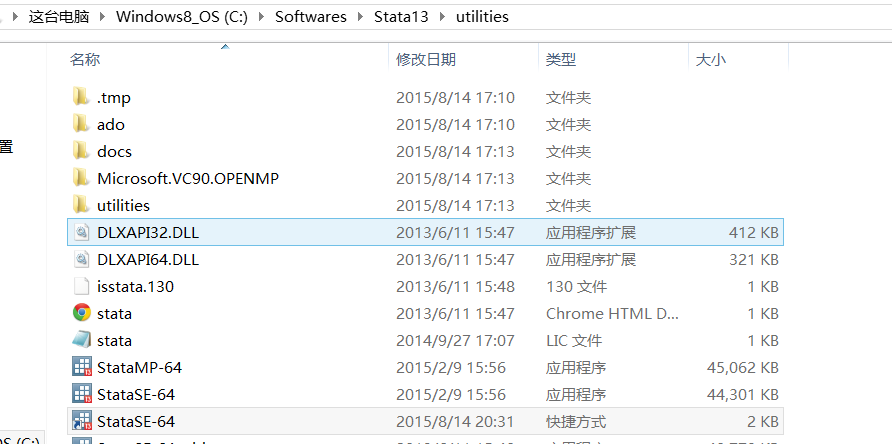Select the Microsoft.VC90.OPENMP folder icon
Viewport: 892px width, 444px height.
point(82,178)
